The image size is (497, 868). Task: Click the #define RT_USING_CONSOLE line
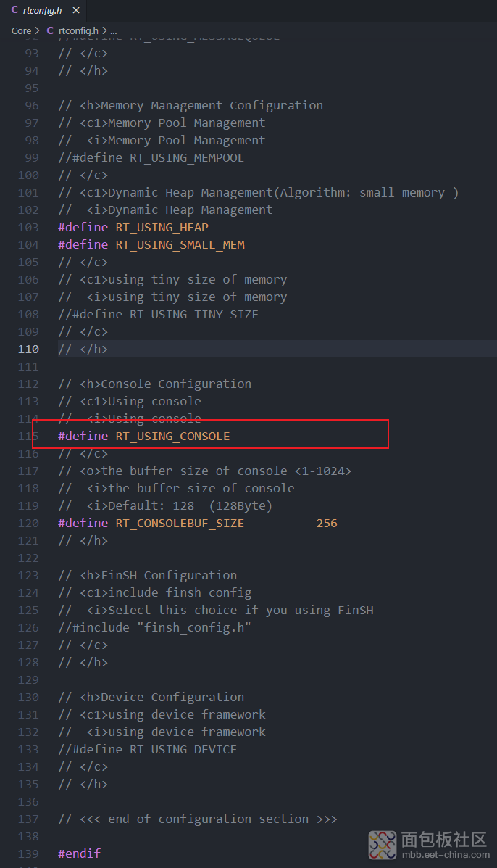click(x=143, y=437)
